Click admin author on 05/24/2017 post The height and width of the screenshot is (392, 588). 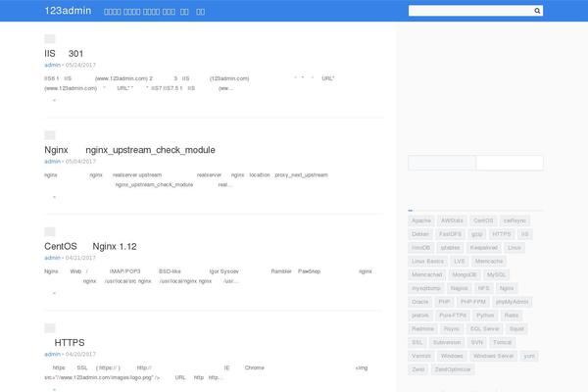[x=52, y=65]
